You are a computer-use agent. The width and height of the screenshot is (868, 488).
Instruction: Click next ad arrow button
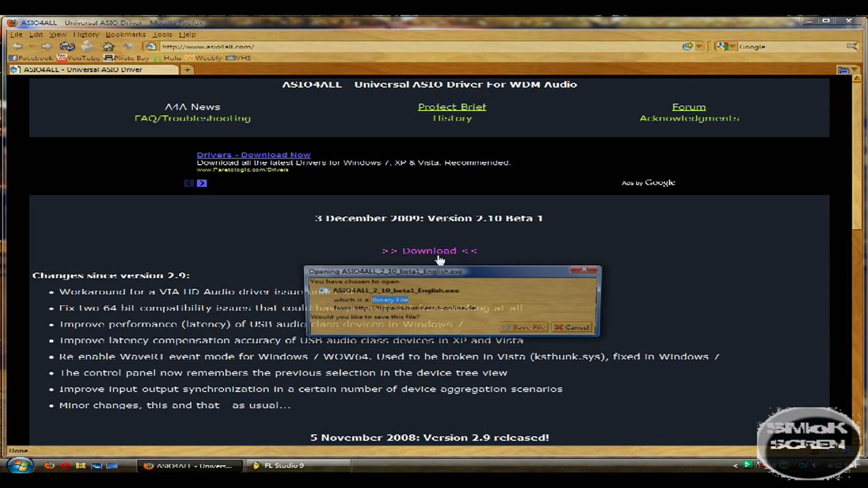(201, 183)
